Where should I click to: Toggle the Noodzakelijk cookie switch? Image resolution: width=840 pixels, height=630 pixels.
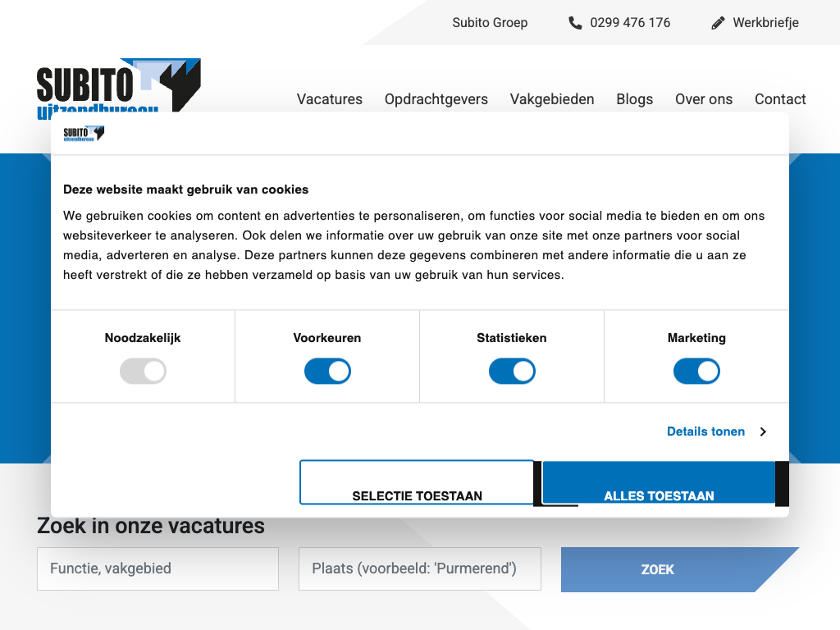(143, 372)
